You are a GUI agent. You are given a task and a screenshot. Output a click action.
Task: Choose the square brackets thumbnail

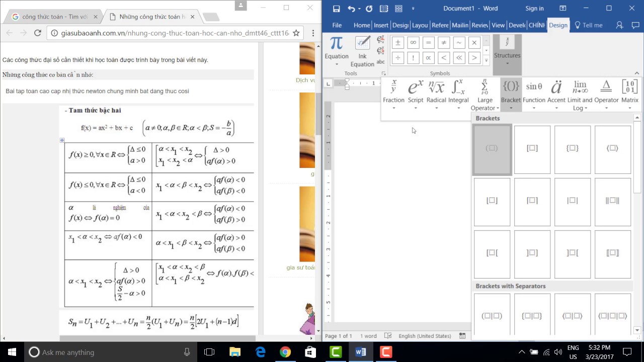point(532,150)
